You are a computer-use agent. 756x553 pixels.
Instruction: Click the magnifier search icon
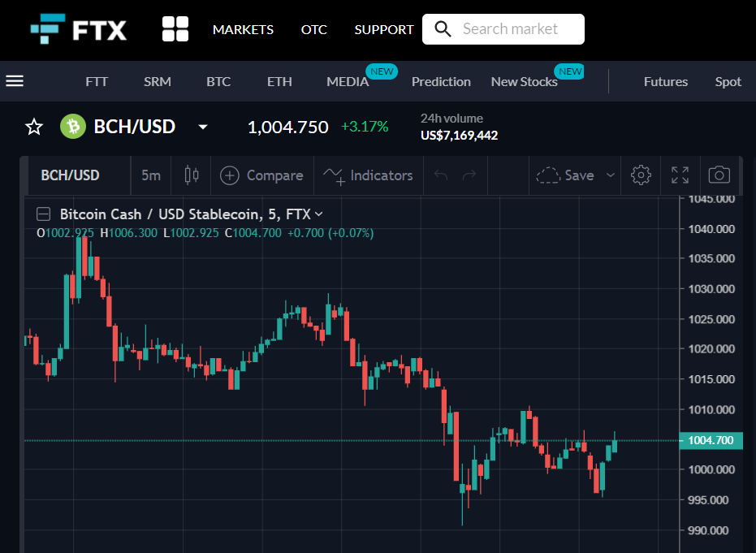pos(443,29)
